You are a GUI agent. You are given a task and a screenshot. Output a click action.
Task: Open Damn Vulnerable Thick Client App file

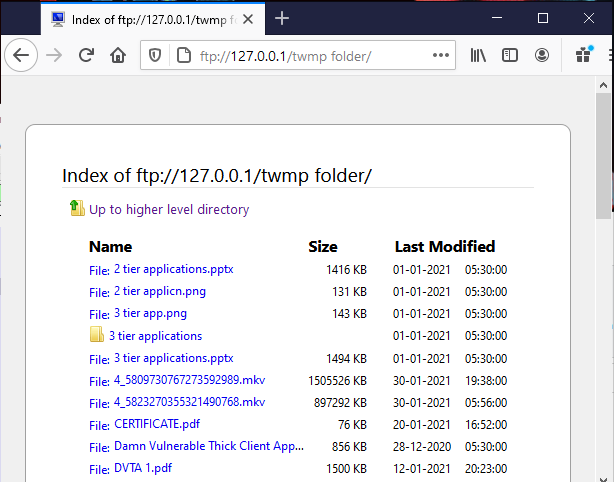point(209,446)
